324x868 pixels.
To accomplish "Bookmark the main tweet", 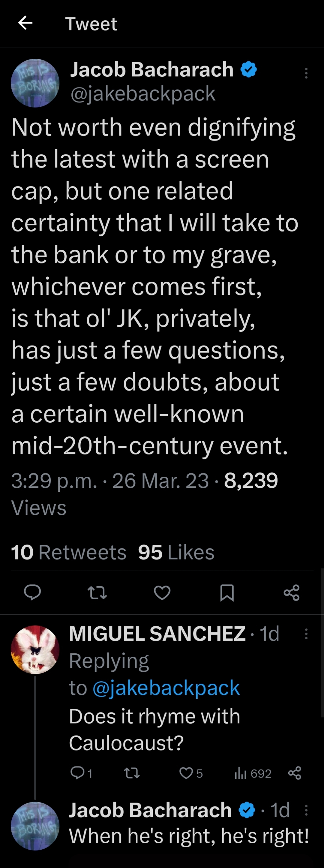I will (227, 593).
